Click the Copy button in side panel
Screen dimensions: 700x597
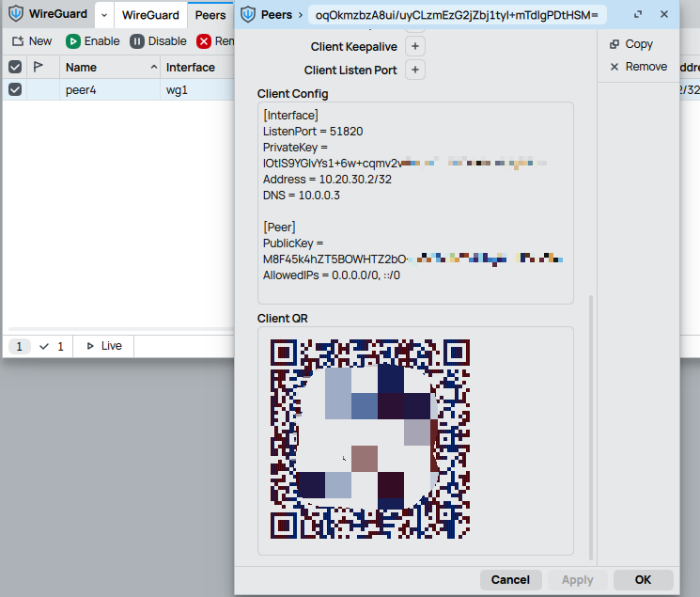[x=631, y=44]
